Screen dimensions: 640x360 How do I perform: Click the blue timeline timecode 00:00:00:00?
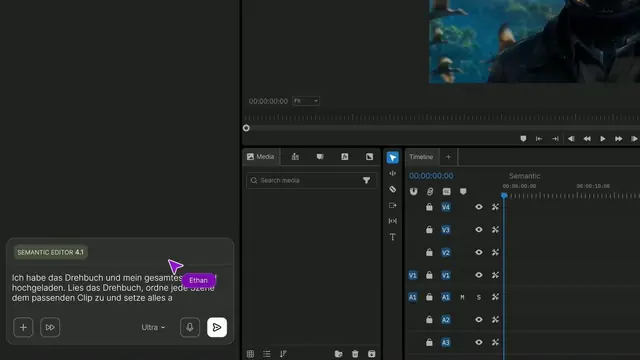coord(431,176)
